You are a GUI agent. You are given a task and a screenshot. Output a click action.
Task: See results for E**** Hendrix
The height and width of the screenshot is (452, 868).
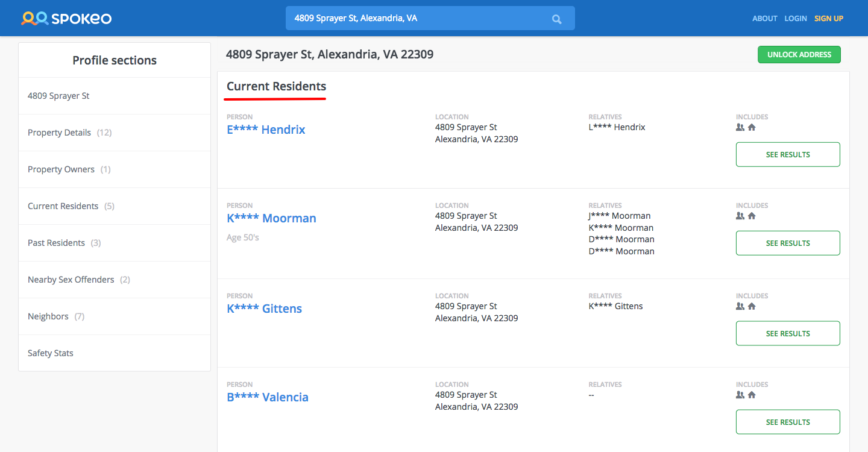[788, 154]
